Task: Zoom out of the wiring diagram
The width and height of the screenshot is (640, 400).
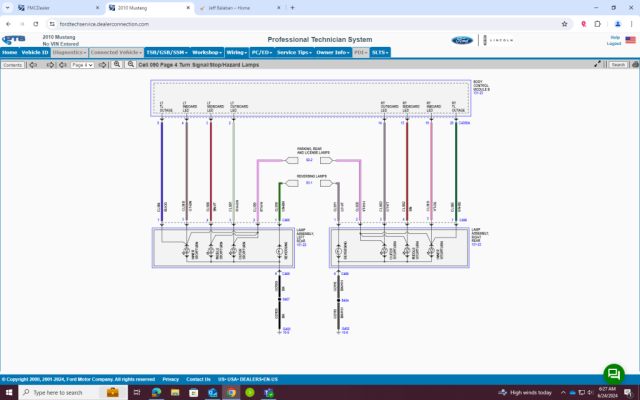Action: (x=130, y=64)
